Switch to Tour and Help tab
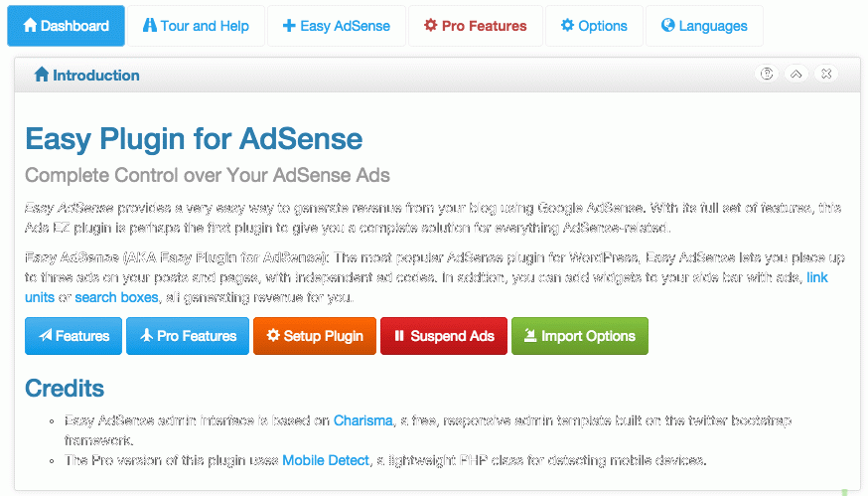 pos(196,26)
